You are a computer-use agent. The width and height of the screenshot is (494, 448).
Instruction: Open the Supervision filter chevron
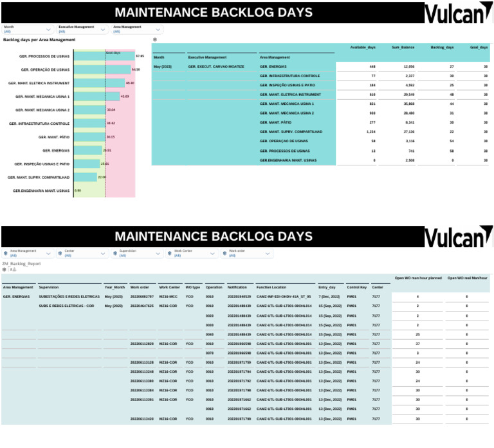pyautogui.click(x=158, y=253)
